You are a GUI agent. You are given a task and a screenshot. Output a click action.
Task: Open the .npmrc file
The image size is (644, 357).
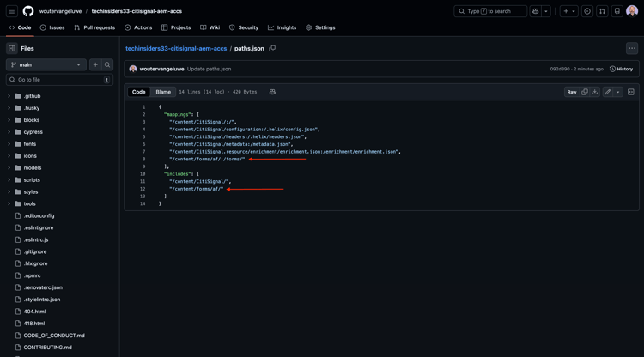pos(32,275)
